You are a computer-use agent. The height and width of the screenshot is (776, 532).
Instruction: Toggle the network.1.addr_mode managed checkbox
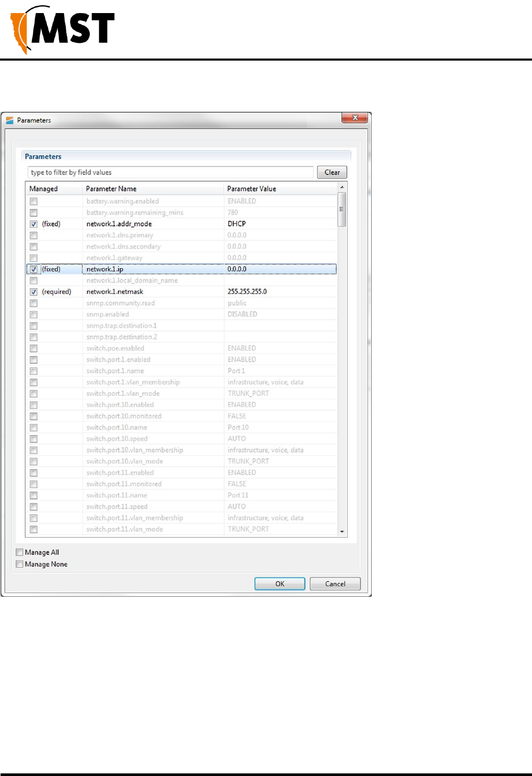click(x=33, y=224)
